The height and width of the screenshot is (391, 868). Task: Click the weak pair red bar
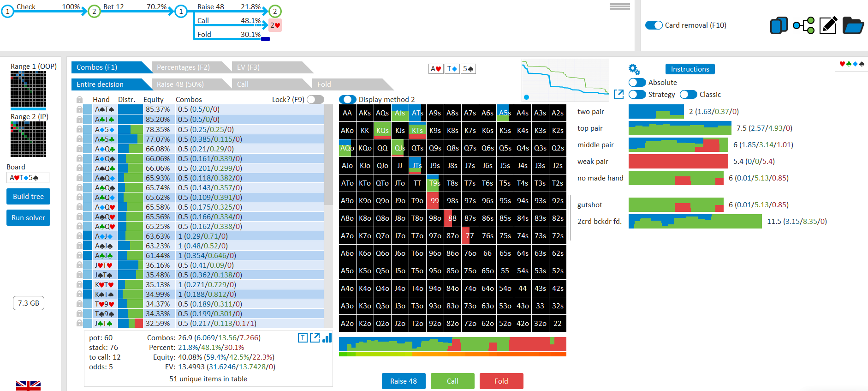pos(678,162)
